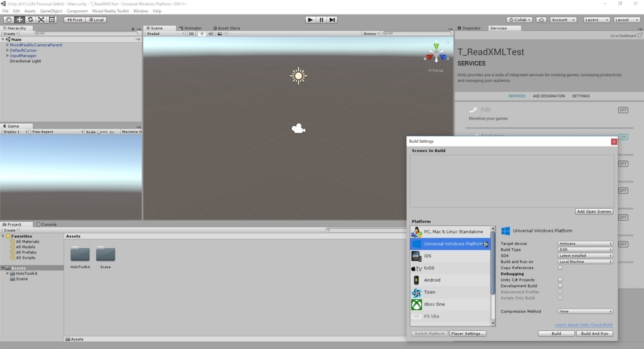Click Add Open Scenes button
Viewport: 644px width, 349px height.
click(x=594, y=211)
